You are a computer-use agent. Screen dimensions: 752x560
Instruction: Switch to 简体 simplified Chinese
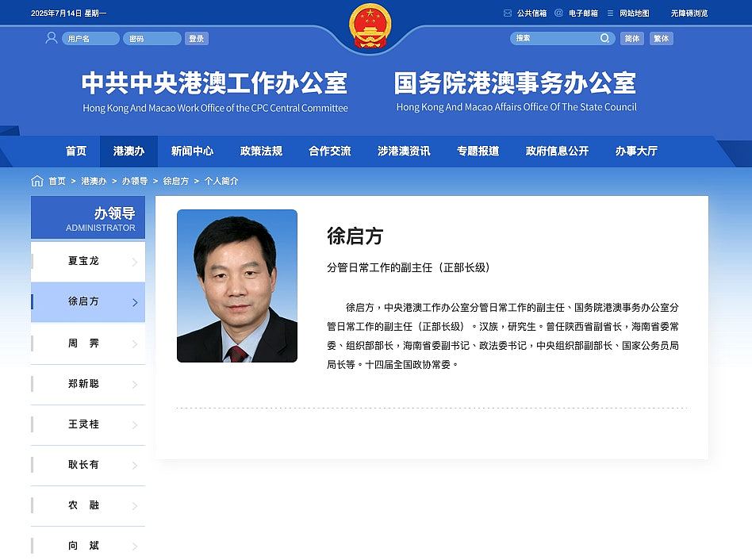(632, 38)
